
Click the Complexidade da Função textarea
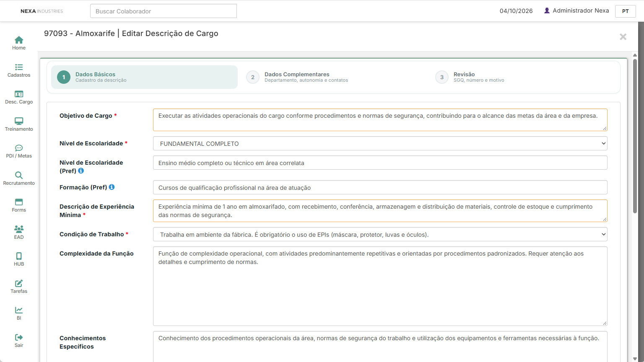tap(380, 286)
